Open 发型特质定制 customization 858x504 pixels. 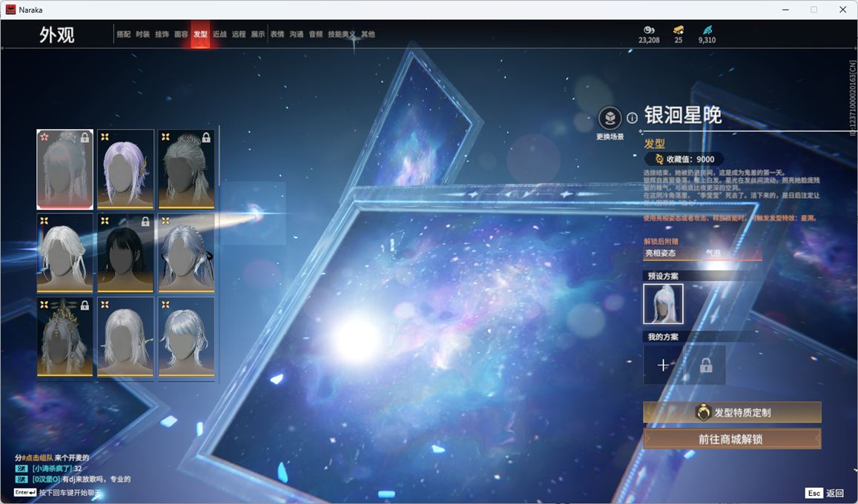click(x=732, y=412)
